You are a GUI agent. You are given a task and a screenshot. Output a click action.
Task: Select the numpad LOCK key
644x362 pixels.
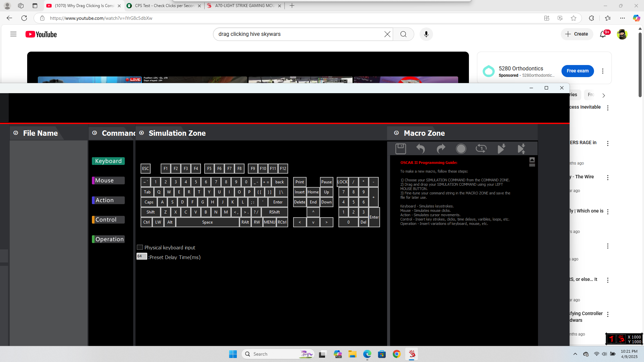(x=342, y=182)
